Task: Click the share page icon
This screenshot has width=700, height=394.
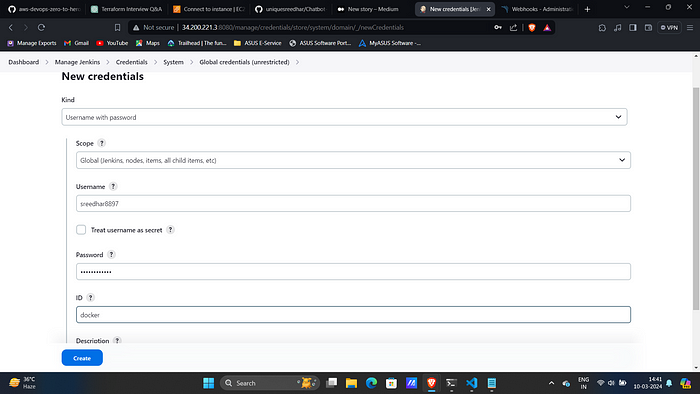Action: [513, 27]
